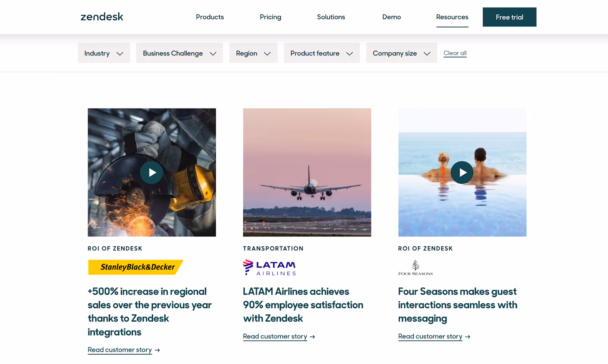Click the Zendesk logo
The height and width of the screenshot is (364, 608).
pos(102,17)
